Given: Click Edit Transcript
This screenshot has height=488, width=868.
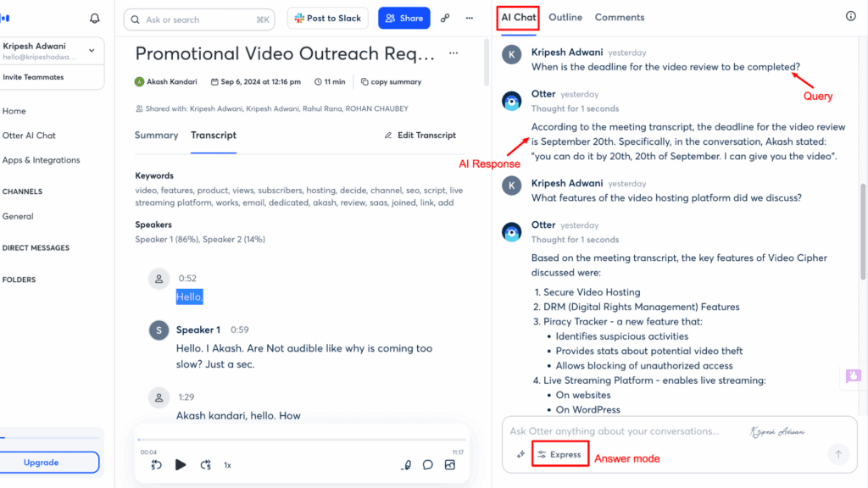Looking at the screenshot, I should 420,135.
